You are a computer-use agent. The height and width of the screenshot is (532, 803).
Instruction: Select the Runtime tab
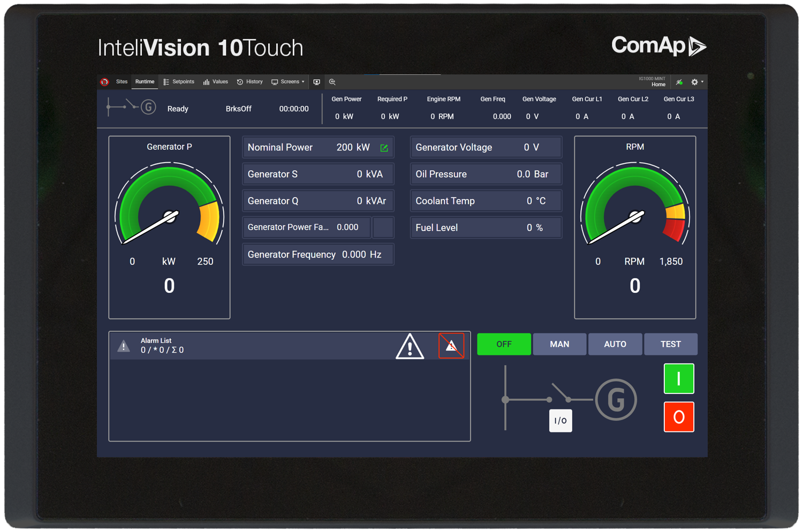pyautogui.click(x=145, y=82)
